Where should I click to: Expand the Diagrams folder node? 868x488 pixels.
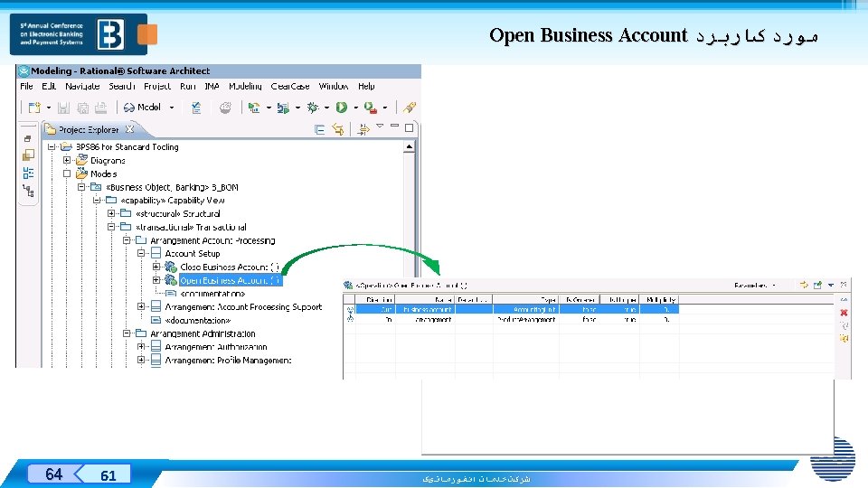(x=66, y=160)
